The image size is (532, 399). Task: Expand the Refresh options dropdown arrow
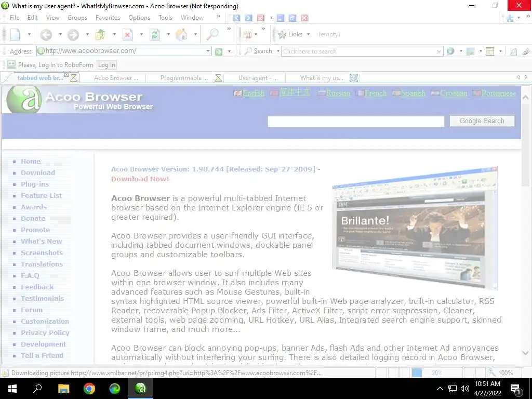click(168, 34)
